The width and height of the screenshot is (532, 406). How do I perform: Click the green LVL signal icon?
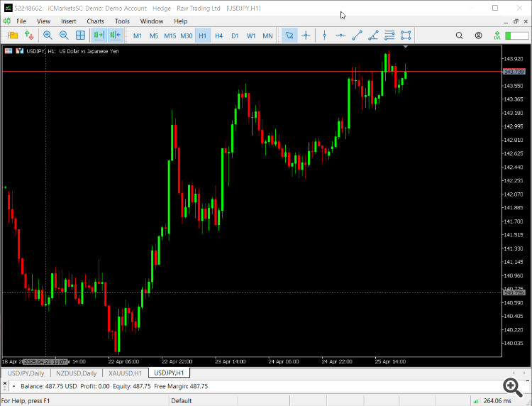497,35
